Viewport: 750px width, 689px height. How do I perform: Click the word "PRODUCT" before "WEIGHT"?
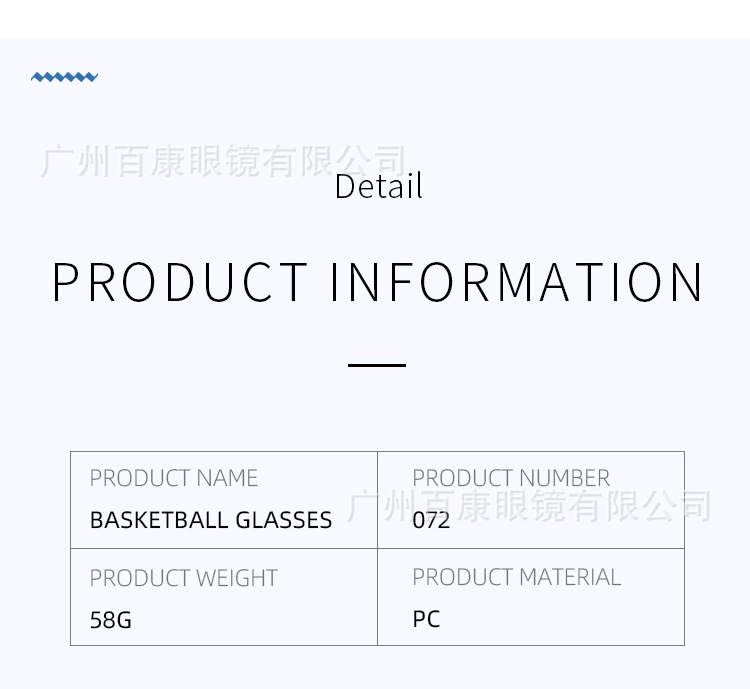point(139,578)
